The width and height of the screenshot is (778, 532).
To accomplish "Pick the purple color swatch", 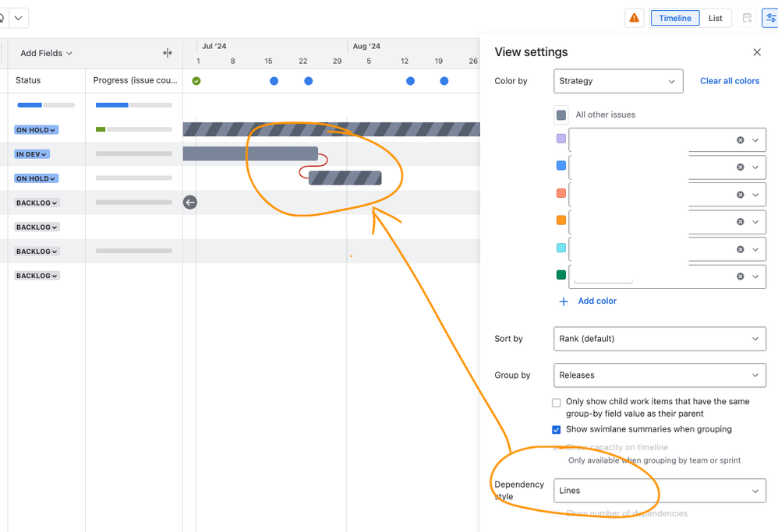I will [561, 139].
